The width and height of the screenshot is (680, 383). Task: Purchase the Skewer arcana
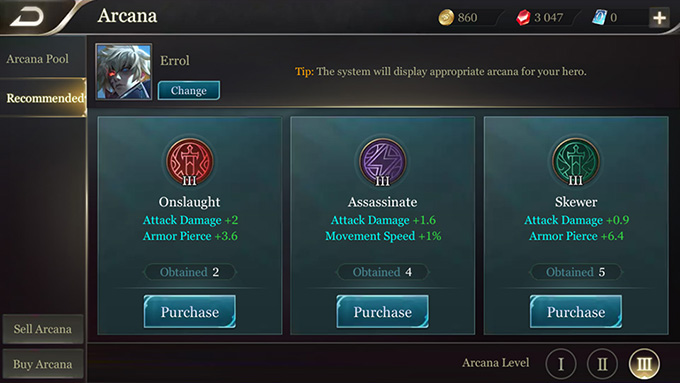[575, 312]
